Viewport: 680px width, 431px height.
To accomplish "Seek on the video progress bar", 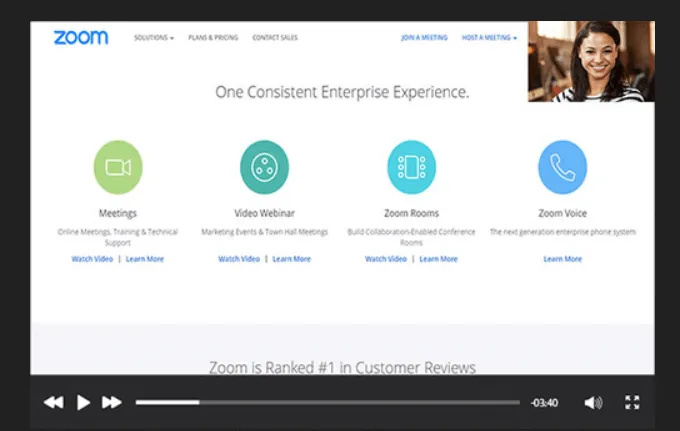I will tap(327, 402).
